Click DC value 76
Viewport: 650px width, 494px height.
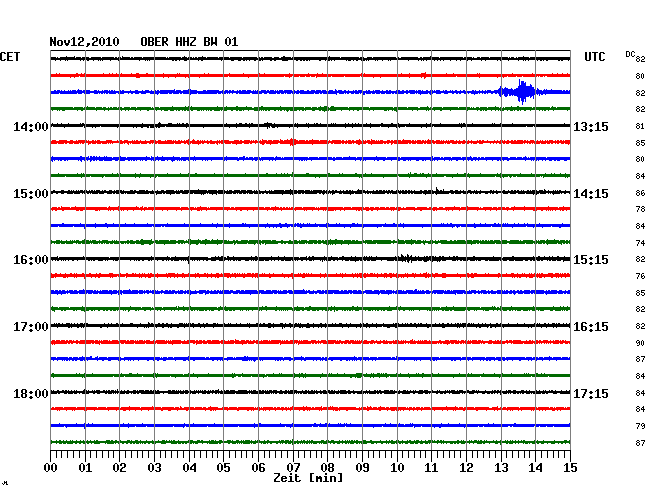pos(640,276)
